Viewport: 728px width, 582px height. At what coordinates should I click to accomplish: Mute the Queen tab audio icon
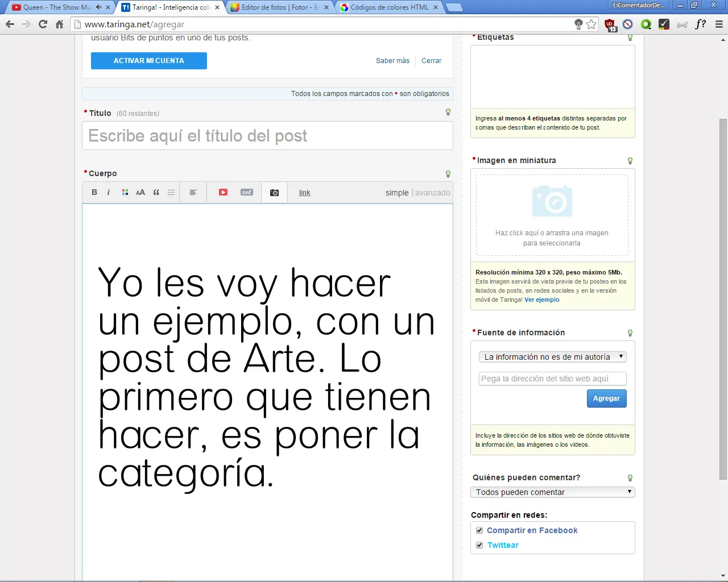pos(99,7)
